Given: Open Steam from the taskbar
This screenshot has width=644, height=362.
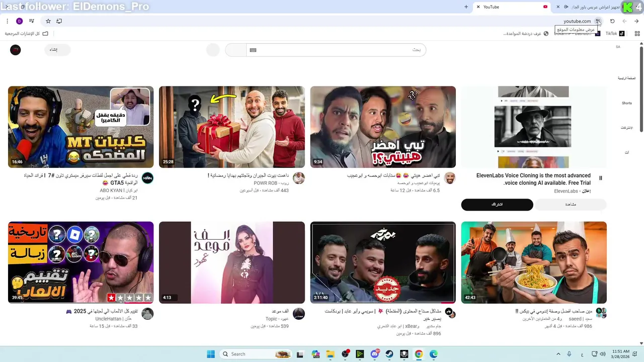Looking at the screenshot, I should click(x=389, y=354).
